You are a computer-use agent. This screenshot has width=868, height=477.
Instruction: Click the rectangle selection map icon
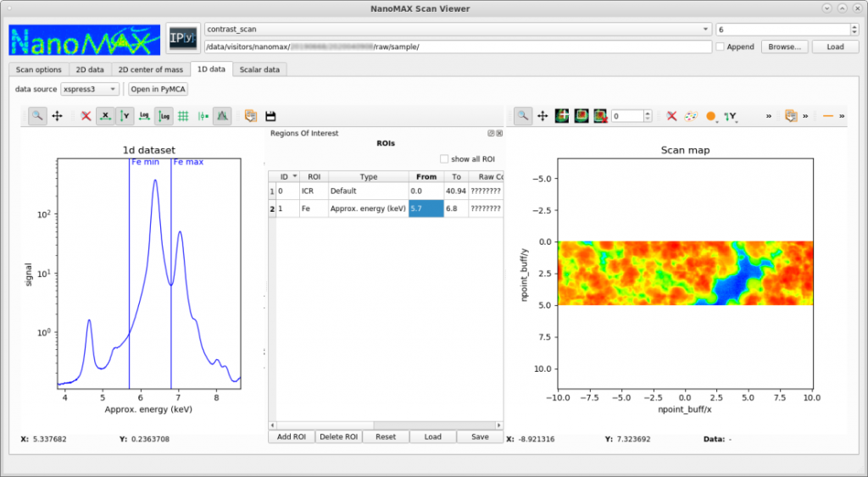[581, 116]
